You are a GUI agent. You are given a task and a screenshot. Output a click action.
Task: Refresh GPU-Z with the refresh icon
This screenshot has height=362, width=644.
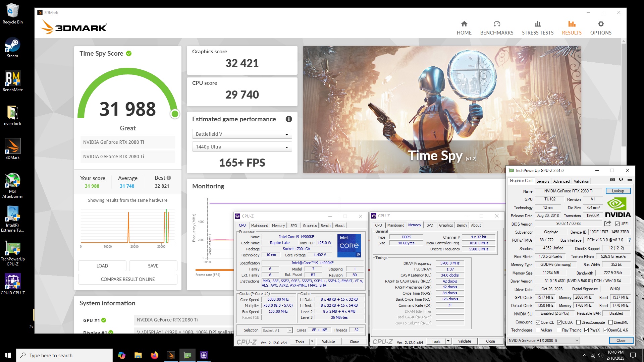621,180
